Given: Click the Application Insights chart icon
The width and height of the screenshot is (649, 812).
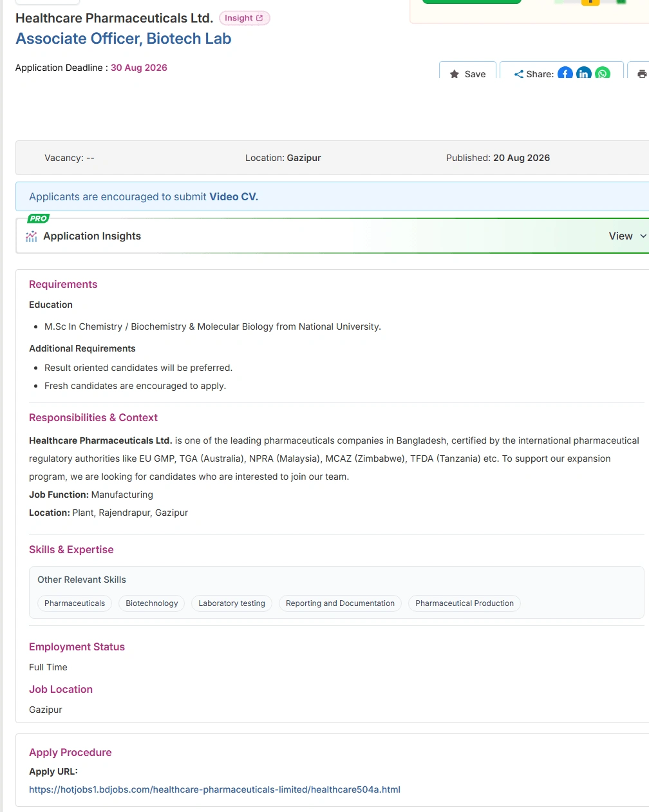Looking at the screenshot, I should (32, 236).
